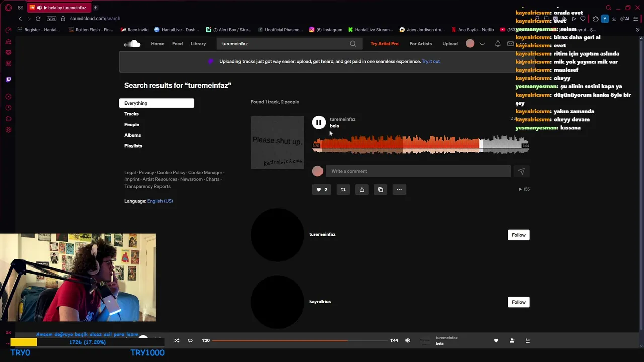The width and height of the screenshot is (644, 362).
Task: Pause the playing track bela
Action: [318, 122]
